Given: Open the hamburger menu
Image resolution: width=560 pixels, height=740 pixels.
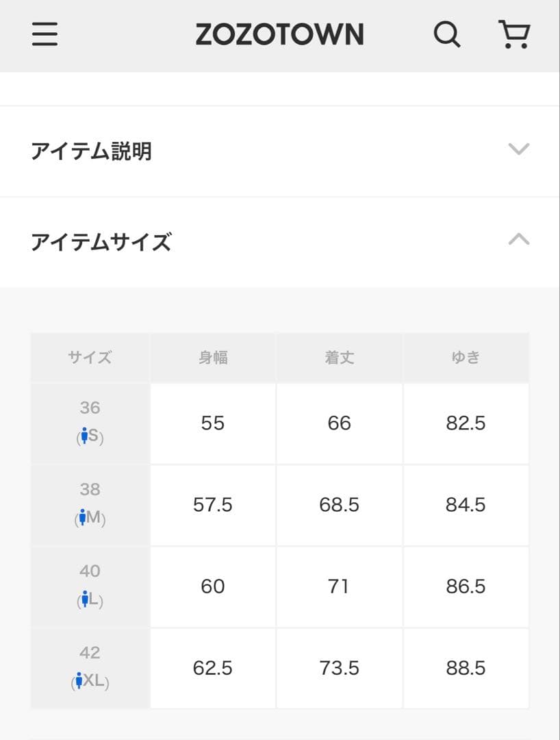Looking at the screenshot, I should coord(45,34).
